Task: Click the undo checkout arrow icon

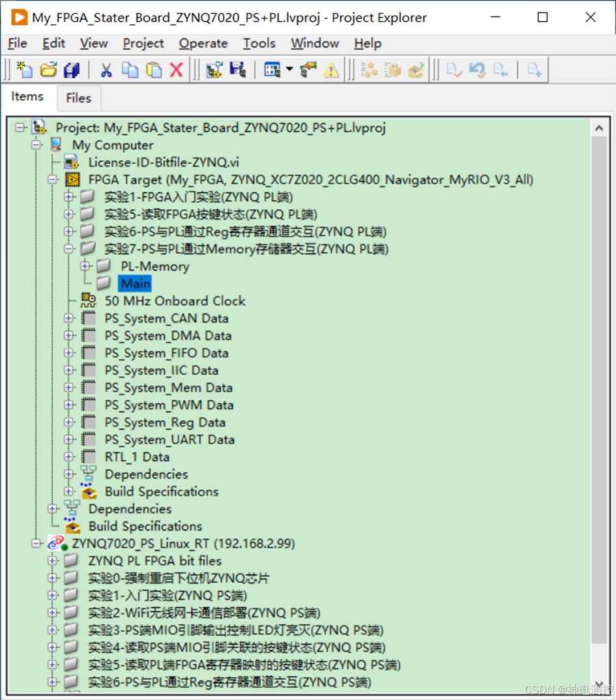Action: click(x=477, y=70)
